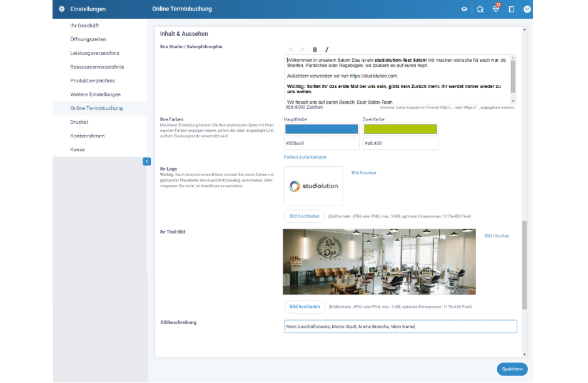The image size is (588, 383).
Task: Open the heart notifications icon with badge
Action: pyautogui.click(x=496, y=9)
